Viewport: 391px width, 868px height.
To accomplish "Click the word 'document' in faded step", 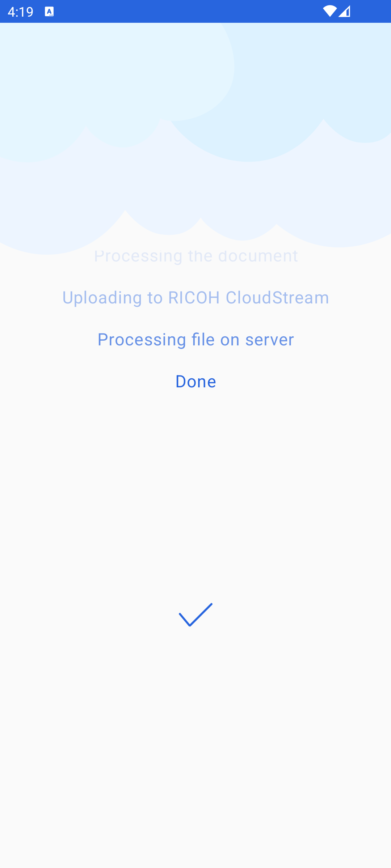I will 258,256.
